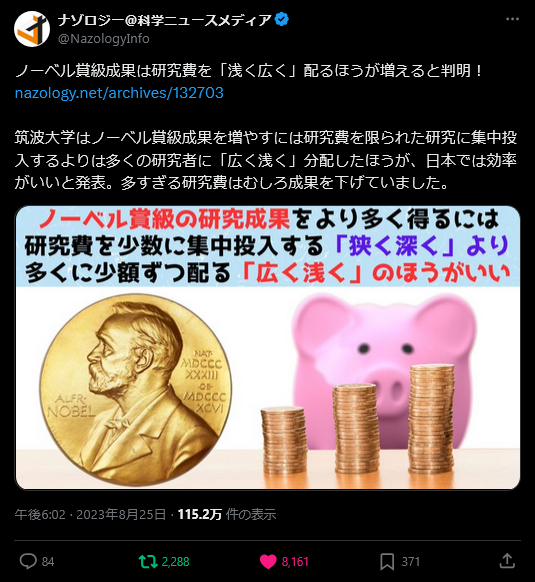Screen dimensions: 535x582
Task: Open the Nobel medal article image
Action: coord(267,348)
